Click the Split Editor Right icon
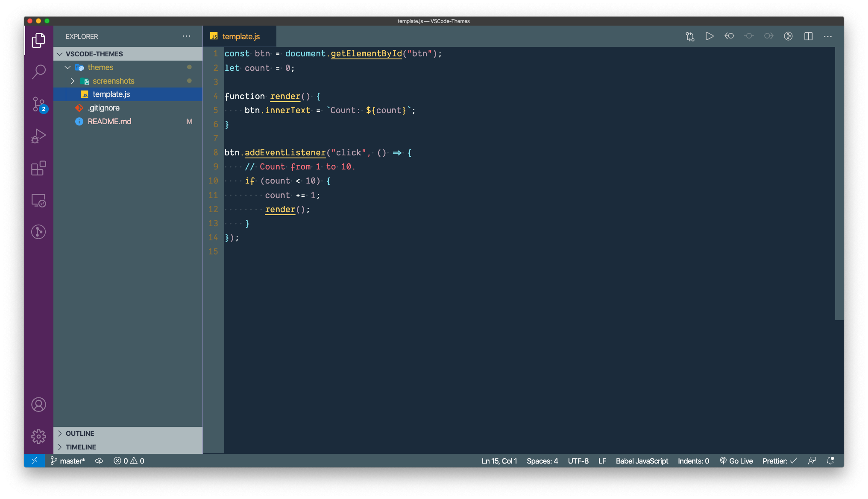 tap(808, 36)
